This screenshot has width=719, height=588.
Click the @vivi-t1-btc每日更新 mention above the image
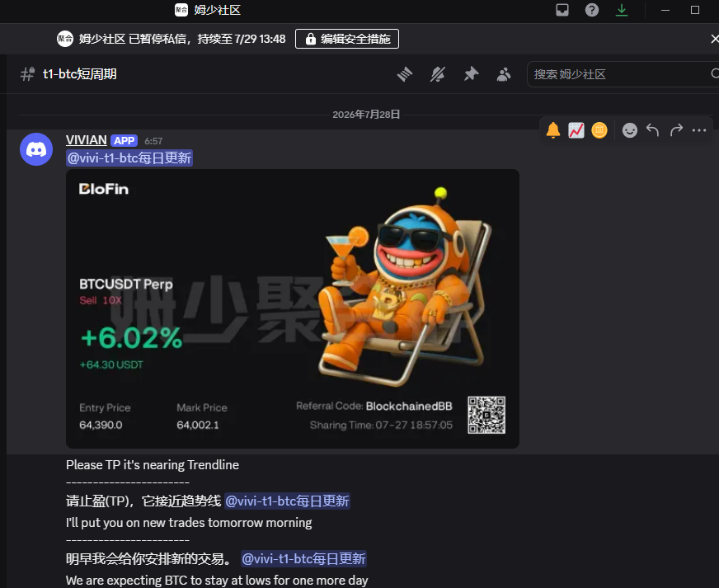point(129,158)
